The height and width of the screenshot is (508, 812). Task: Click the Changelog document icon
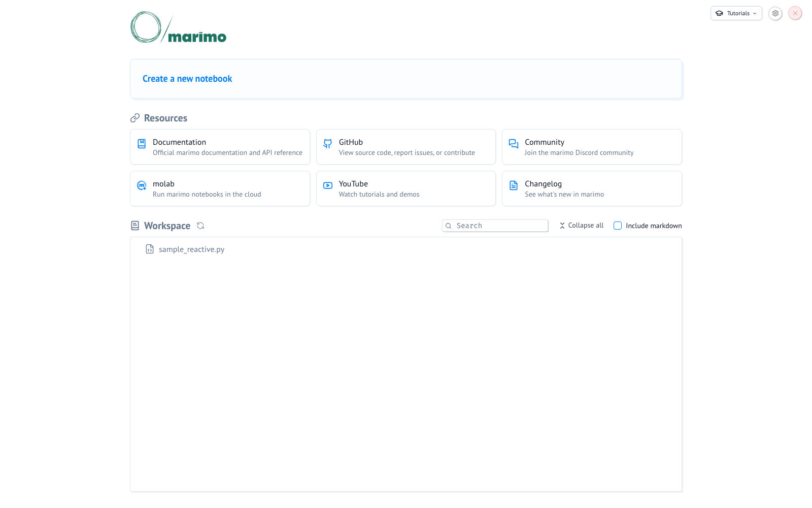point(514,185)
